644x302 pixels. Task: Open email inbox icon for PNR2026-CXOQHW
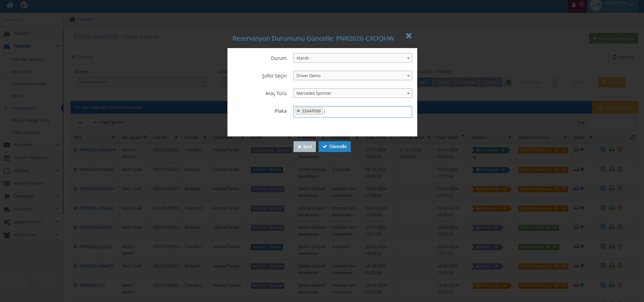pos(576,150)
